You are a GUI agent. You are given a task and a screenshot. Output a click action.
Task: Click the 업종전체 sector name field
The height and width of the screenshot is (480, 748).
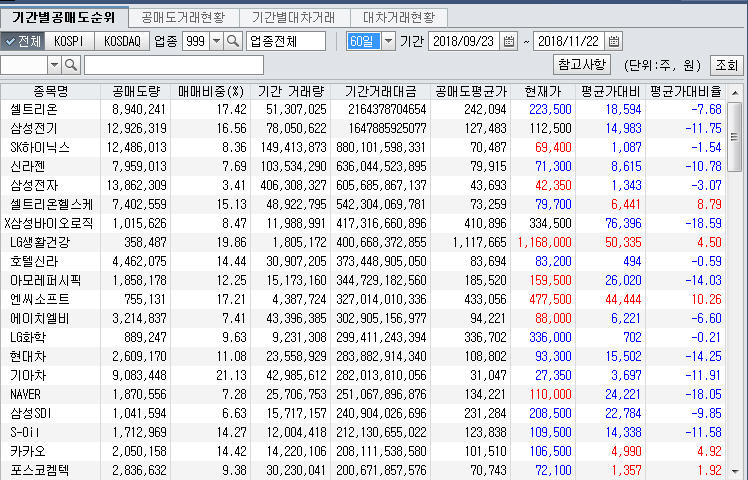click(285, 41)
